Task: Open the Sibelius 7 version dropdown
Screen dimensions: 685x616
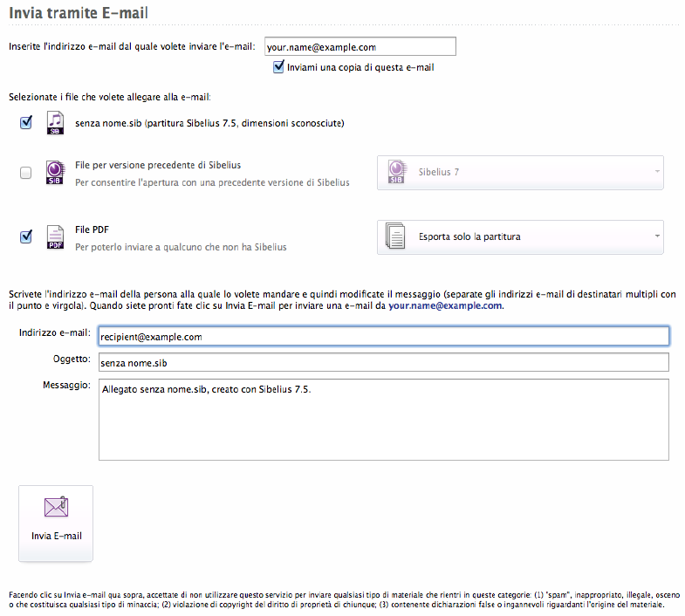Action: [x=520, y=172]
